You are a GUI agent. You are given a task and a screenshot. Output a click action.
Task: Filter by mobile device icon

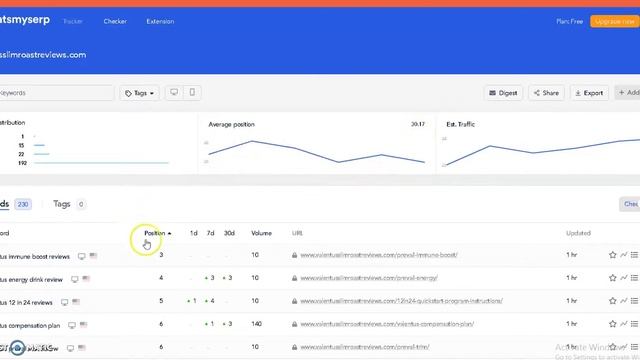[x=192, y=93]
